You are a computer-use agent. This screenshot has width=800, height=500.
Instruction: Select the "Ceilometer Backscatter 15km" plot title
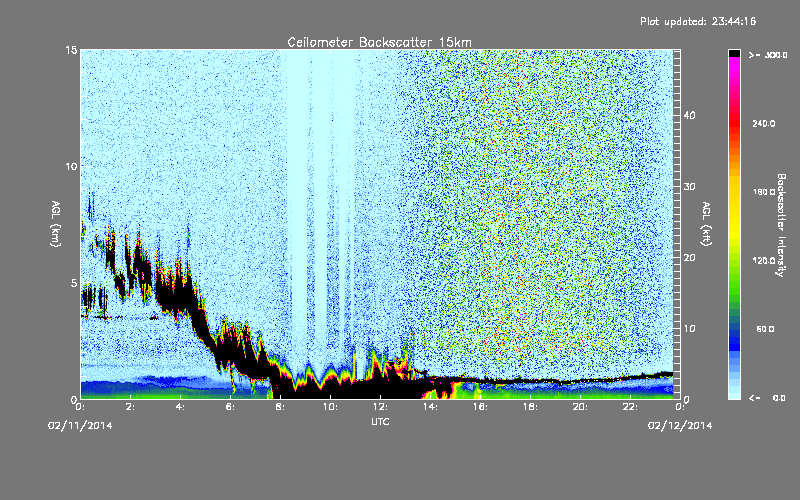[x=379, y=42]
